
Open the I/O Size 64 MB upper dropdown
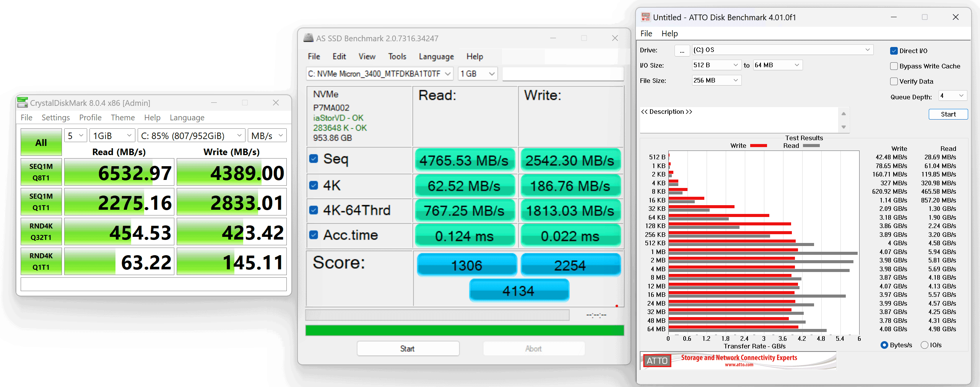777,65
